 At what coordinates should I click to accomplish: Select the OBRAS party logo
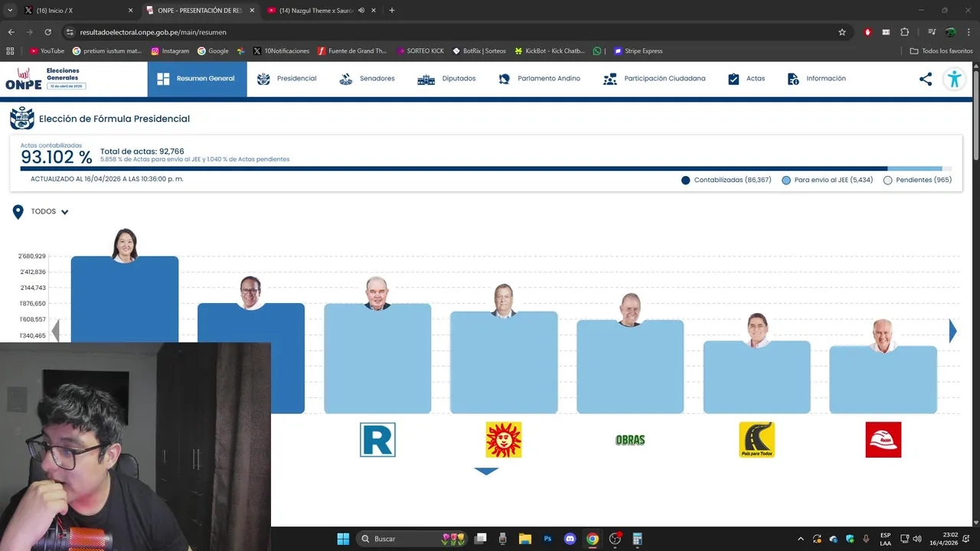coord(630,440)
